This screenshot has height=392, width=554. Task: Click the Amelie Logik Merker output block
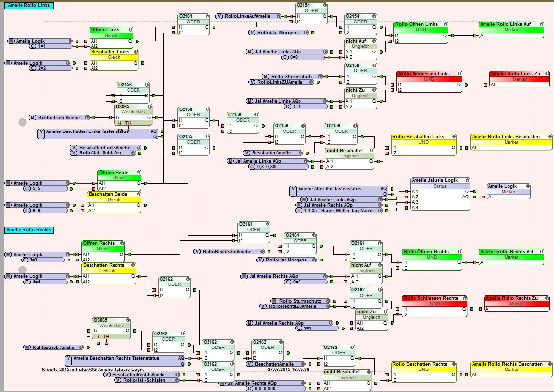click(508, 191)
